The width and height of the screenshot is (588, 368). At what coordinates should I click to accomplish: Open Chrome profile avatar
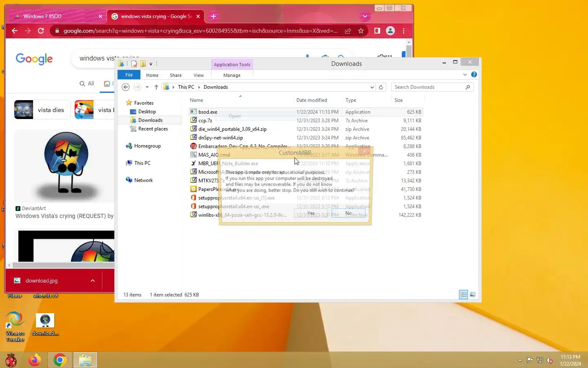tap(390, 31)
